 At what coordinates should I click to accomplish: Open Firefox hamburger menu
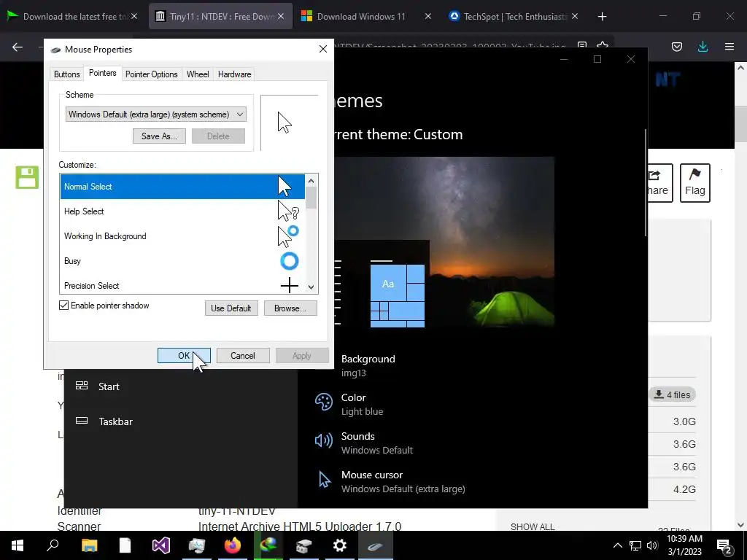pyautogui.click(x=729, y=47)
